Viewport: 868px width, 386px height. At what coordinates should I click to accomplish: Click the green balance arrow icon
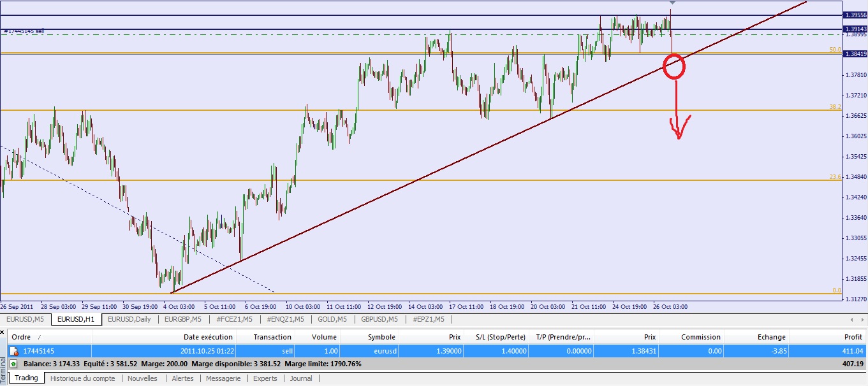click(x=13, y=364)
